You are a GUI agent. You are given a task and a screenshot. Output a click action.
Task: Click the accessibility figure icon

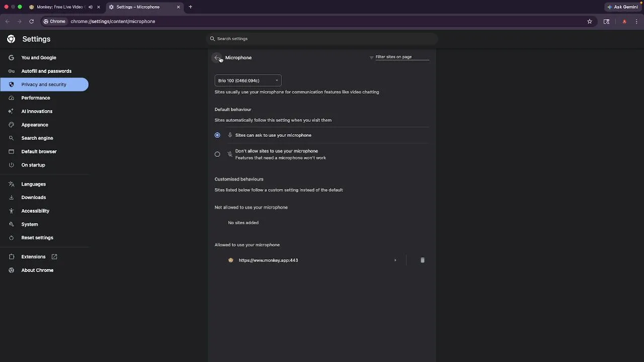click(11, 211)
